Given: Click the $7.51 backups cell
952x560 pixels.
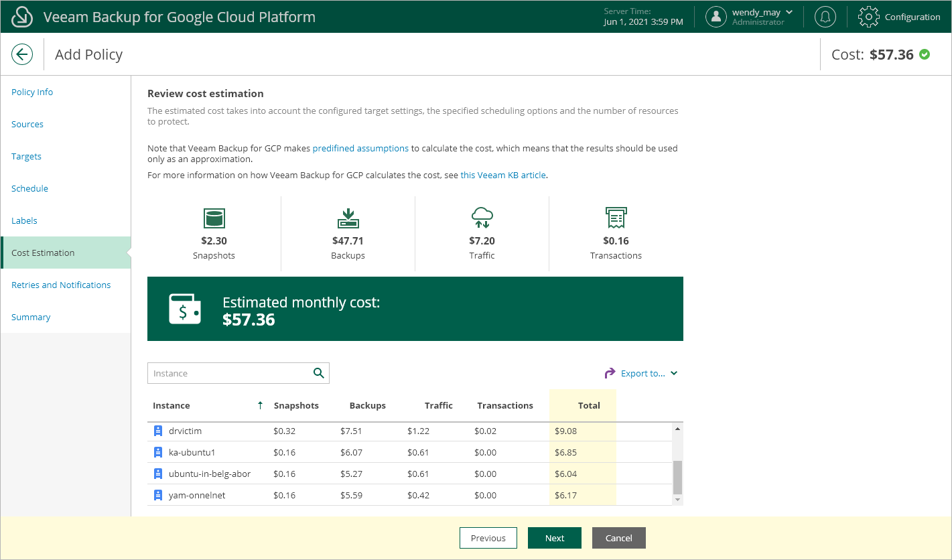Looking at the screenshot, I should tap(351, 431).
